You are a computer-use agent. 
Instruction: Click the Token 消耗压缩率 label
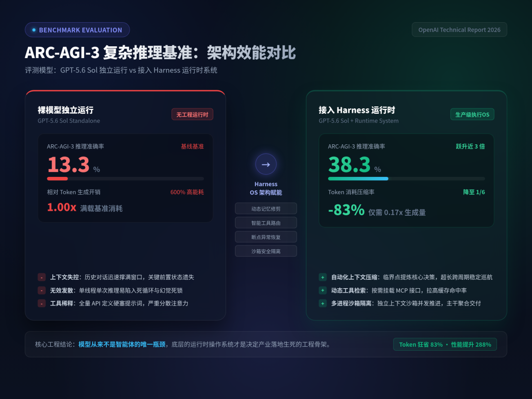pyautogui.click(x=351, y=192)
